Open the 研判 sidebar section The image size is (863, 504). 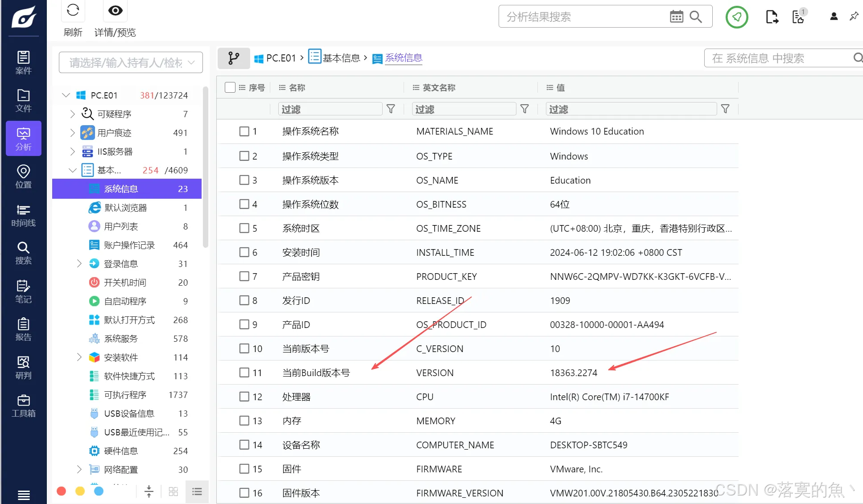pos(24,368)
